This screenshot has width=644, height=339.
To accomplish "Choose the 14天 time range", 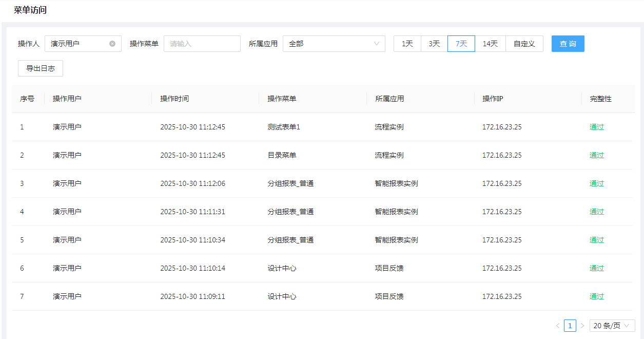I will click(x=490, y=44).
